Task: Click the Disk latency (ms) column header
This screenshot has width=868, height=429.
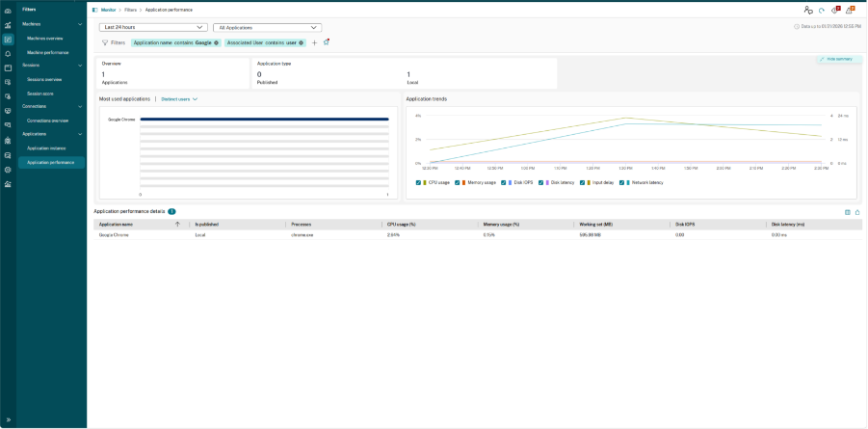Action: [x=788, y=225]
